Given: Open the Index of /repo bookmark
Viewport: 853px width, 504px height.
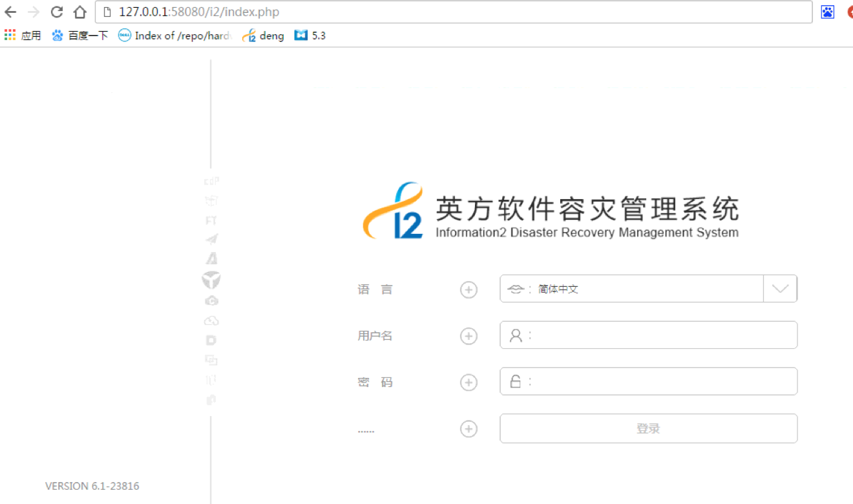Looking at the screenshot, I should tap(174, 36).
